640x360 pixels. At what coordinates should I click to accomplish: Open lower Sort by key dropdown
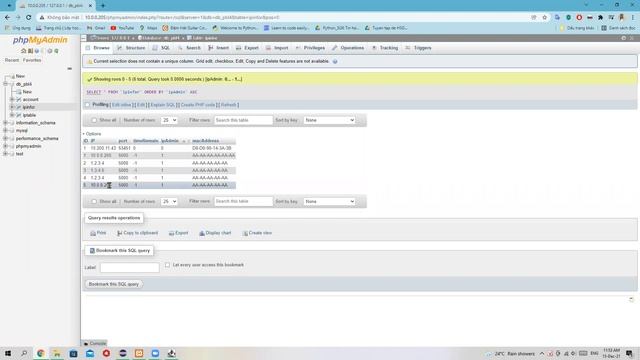point(329,202)
